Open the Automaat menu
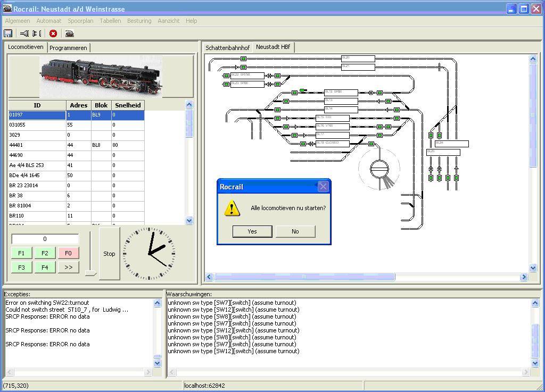The width and height of the screenshot is (545, 392). pos(48,21)
